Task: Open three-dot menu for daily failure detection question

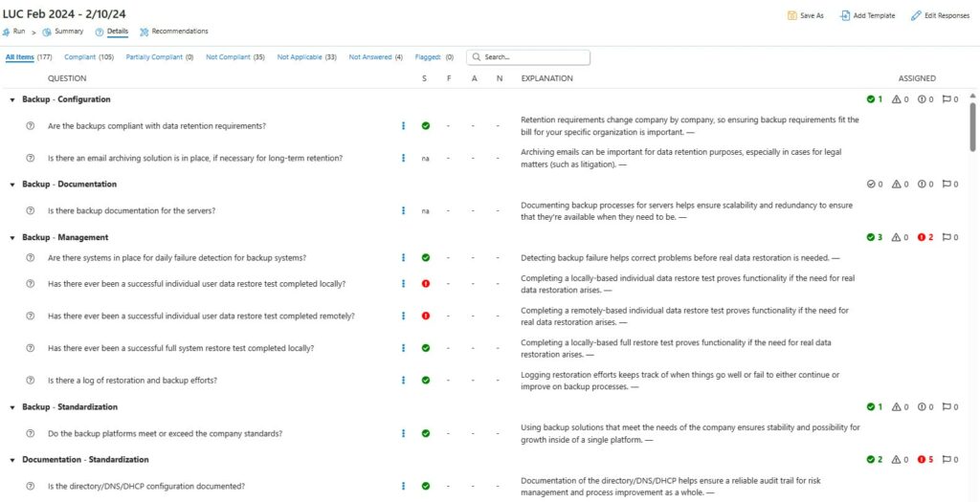Action: 404,257
